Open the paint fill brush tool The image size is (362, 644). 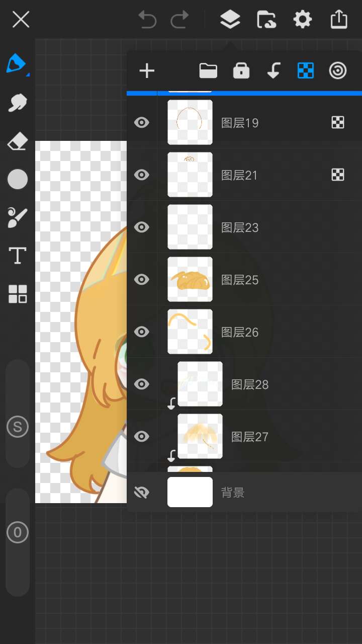click(x=18, y=217)
